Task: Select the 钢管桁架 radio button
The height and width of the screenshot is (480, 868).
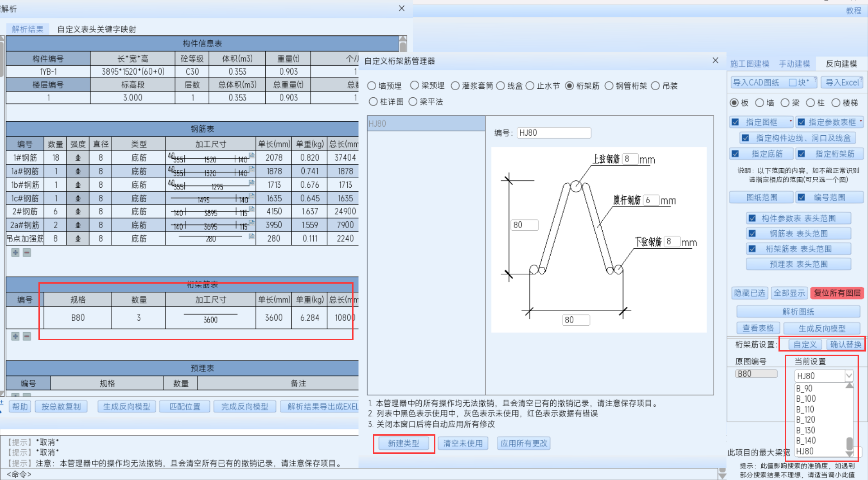Action: [x=609, y=86]
